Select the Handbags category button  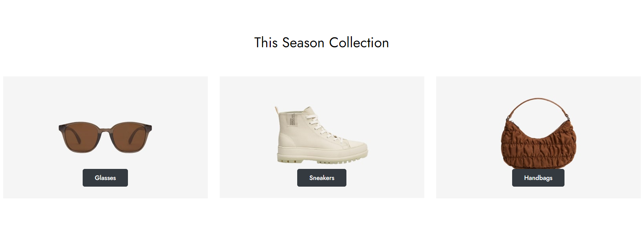pos(538,178)
